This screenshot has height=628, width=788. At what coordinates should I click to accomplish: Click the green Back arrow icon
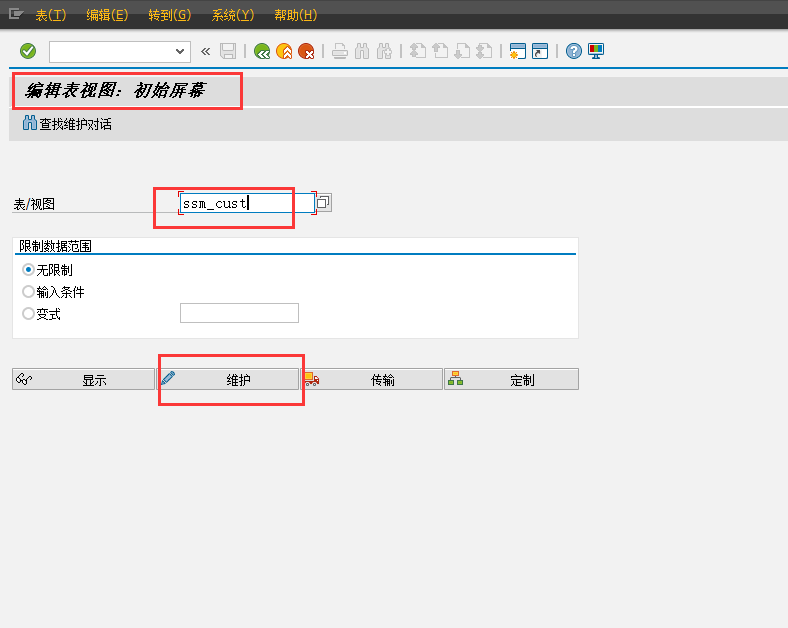point(262,51)
